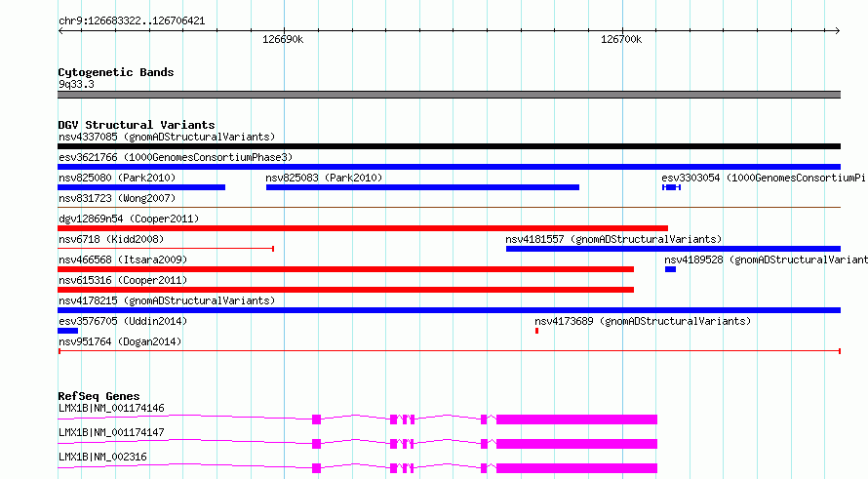Open variant label dgv12869n54 (Cooper2011)
Image resolution: width=868 pixels, height=479 pixels.
tap(129, 219)
